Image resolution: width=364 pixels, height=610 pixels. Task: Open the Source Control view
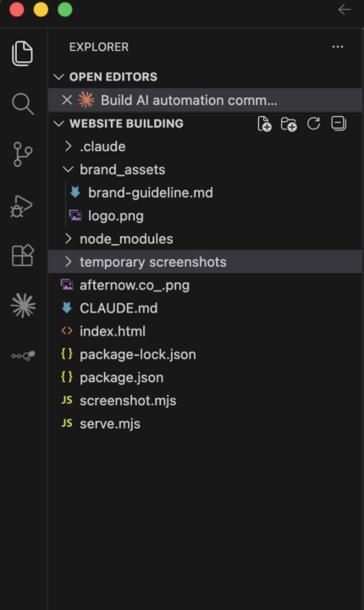[23, 154]
